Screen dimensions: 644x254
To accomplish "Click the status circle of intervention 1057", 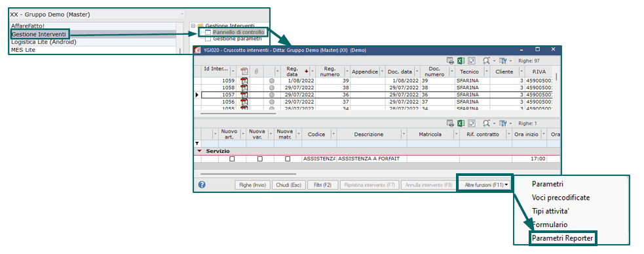I will click(x=271, y=95).
